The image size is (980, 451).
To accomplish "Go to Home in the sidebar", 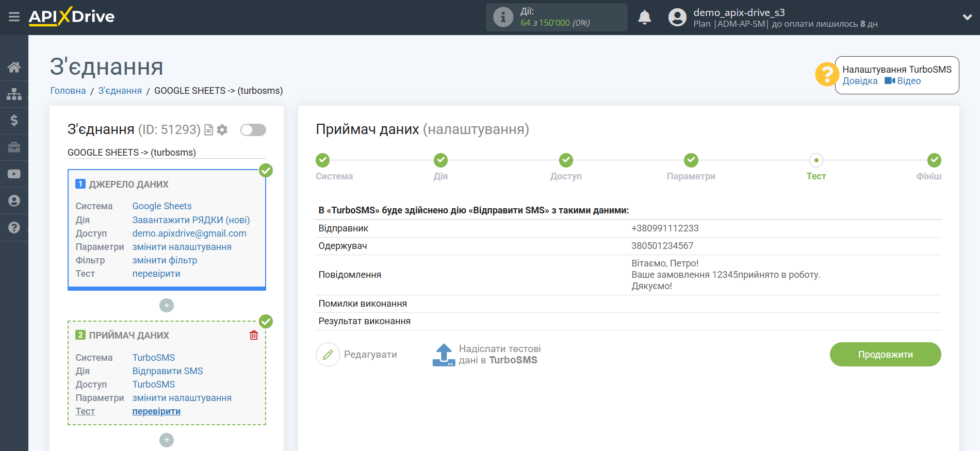I will (x=14, y=67).
